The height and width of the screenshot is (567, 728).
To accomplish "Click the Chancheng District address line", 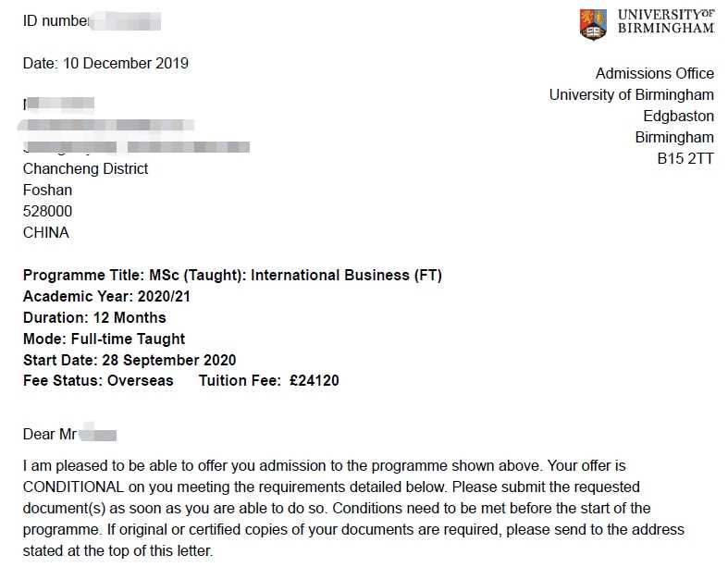I will click(85, 168).
